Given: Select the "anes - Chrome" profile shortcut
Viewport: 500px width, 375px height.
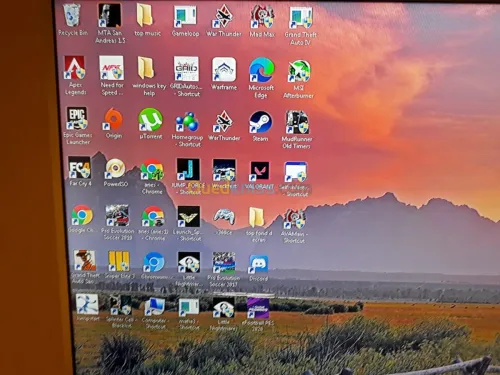Looking at the screenshot, I should 152,170.
